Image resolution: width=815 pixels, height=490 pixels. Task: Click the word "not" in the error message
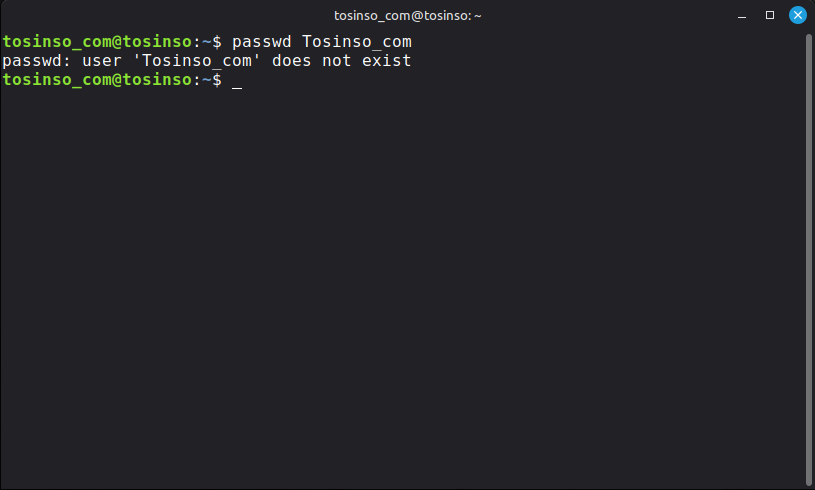337,61
